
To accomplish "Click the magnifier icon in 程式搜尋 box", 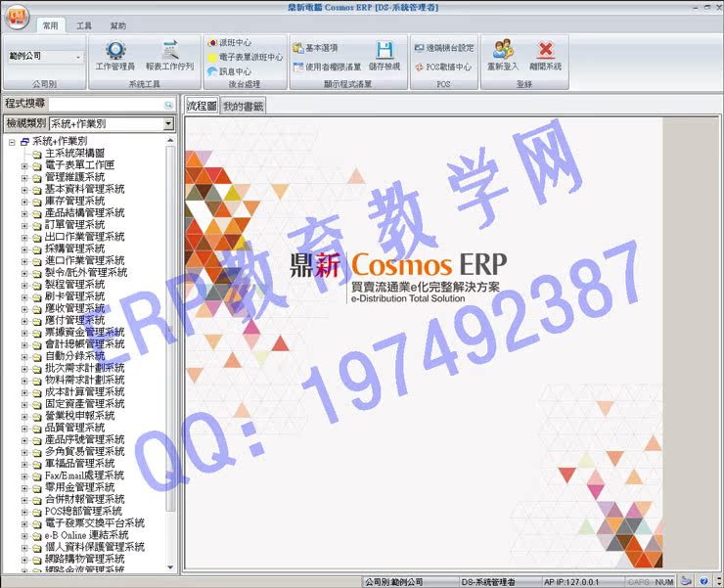I will coord(168,105).
